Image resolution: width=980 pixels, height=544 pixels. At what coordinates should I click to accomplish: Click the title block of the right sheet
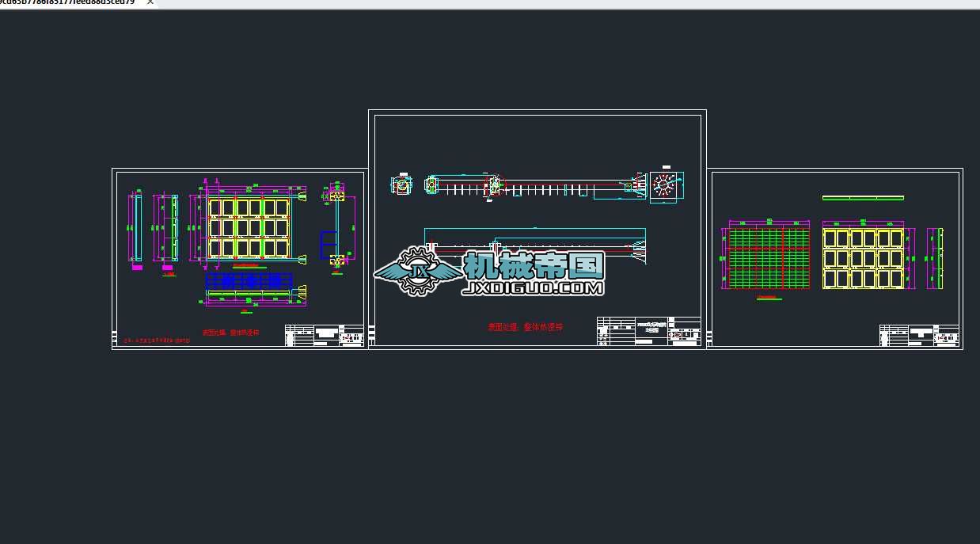pyautogui.click(x=919, y=335)
